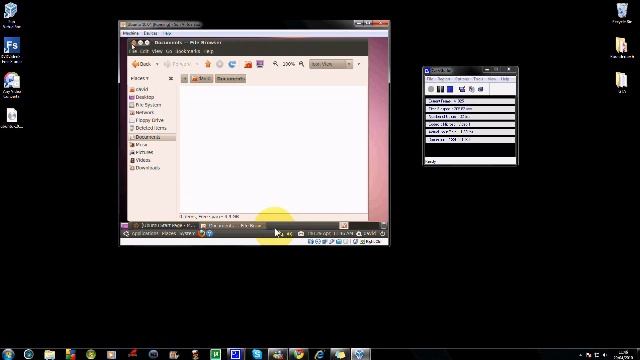Click the Computer toolbar icon
This screenshot has height=360, width=640.
(260, 64)
